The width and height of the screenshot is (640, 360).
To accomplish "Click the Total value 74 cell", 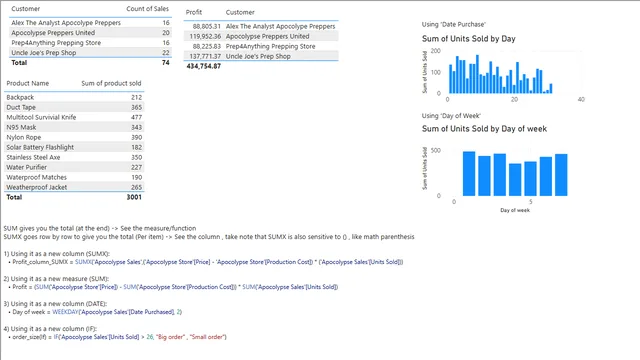I will click(x=165, y=62).
